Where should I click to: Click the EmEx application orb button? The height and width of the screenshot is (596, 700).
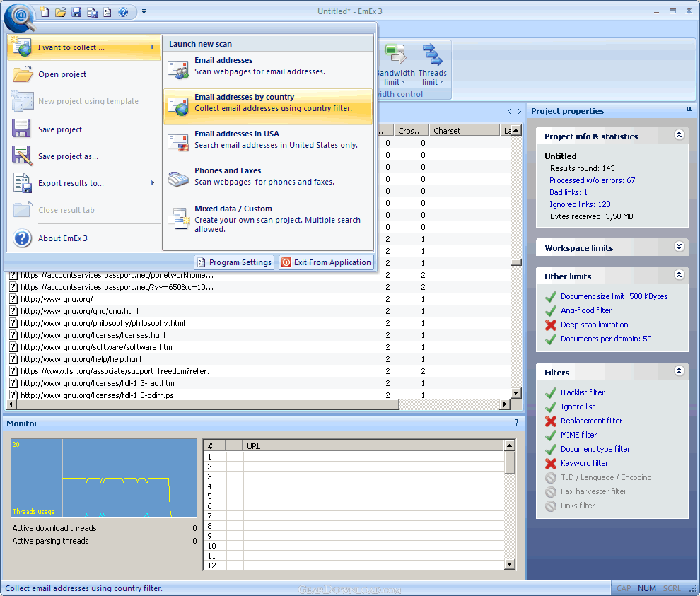pos(20,16)
